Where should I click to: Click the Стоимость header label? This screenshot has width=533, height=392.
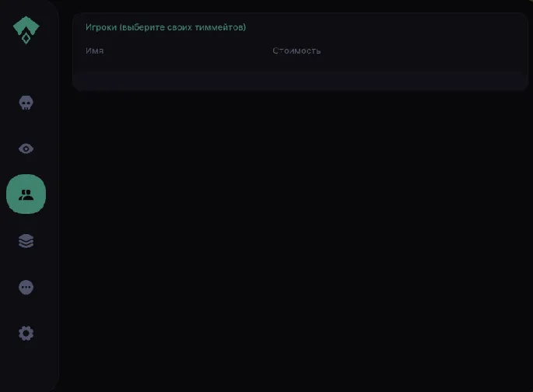[x=296, y=51]
